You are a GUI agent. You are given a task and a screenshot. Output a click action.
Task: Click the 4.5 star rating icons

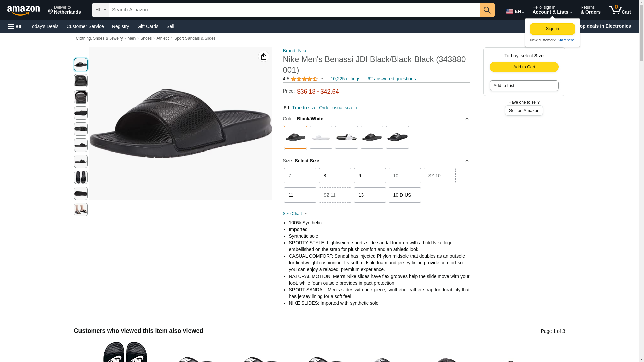coord(304,79)
